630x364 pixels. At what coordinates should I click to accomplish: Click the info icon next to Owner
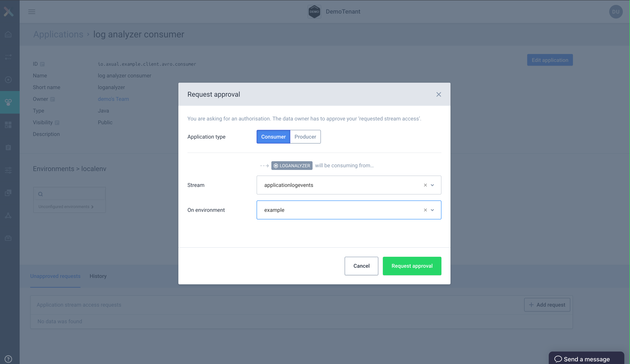[x=53, y=99]
